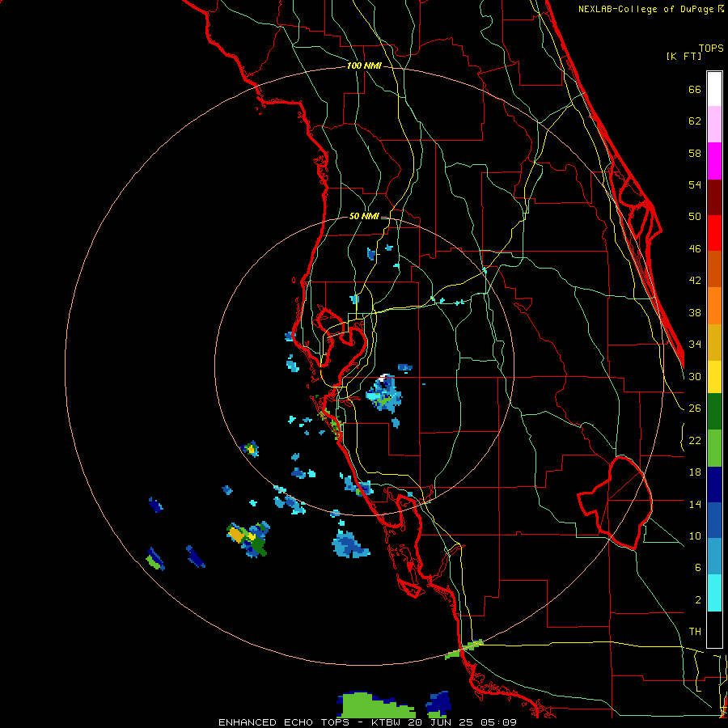The width and height of the screenshot is (728, 728).
Task: Click legend value 22
Action: [x=695, y=440]
